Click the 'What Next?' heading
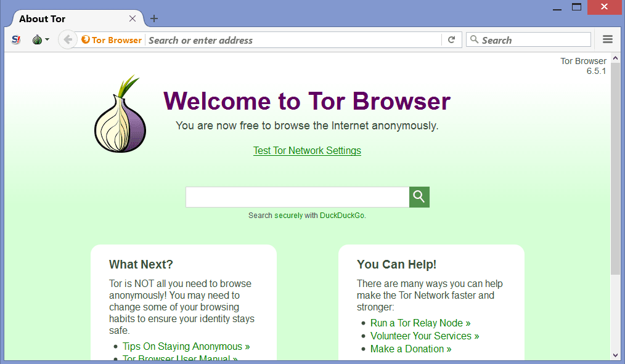The width and height of the screenshot is (625, 364). 141,264
